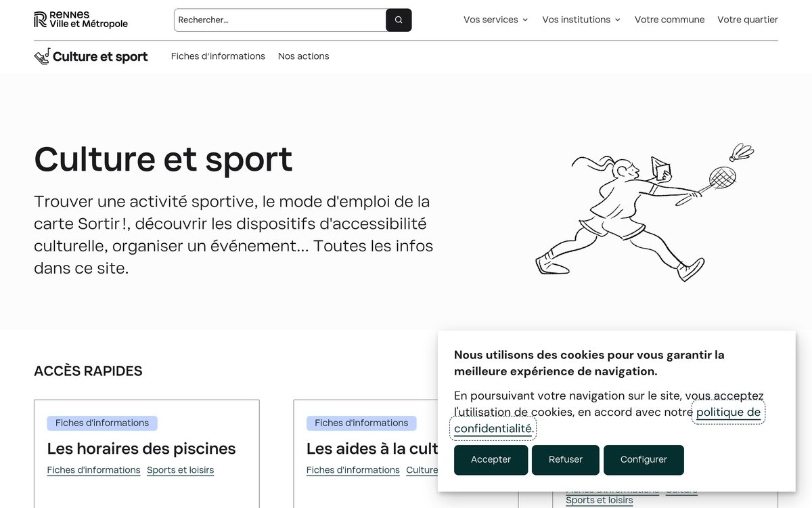Accept cookies with the Accepter button
The width and height of the screenshot is (812, 508).
(x=491, y=459)
